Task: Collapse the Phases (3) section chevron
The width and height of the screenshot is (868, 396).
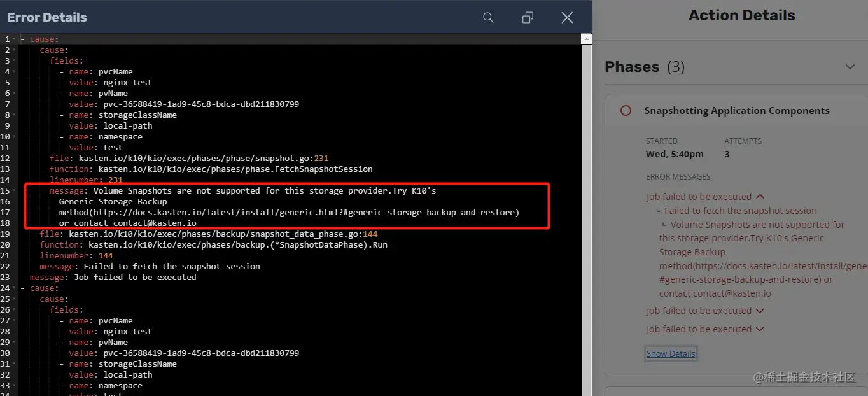Action: pos(850,67)
